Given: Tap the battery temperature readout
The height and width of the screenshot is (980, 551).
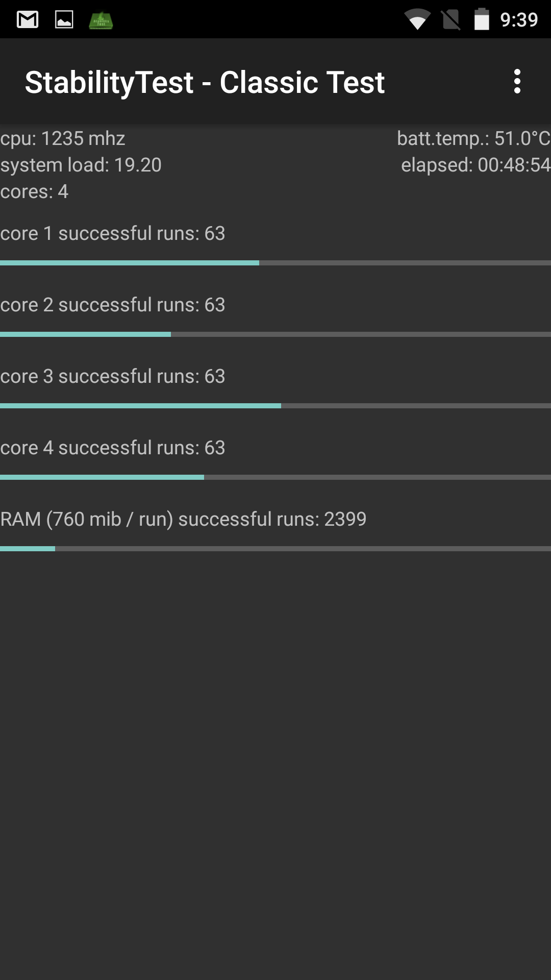Looking at the screenshot, I should [473, 138].
